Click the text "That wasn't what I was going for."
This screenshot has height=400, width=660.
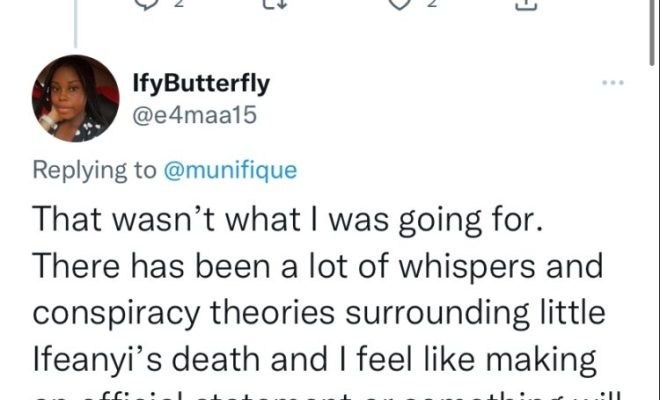(x=289, y=222)
